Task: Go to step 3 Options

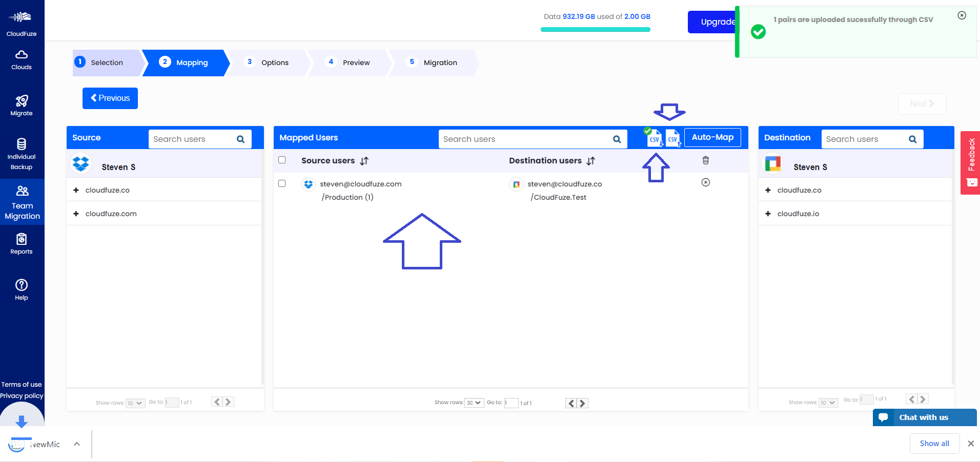Action: coord(268,62)
